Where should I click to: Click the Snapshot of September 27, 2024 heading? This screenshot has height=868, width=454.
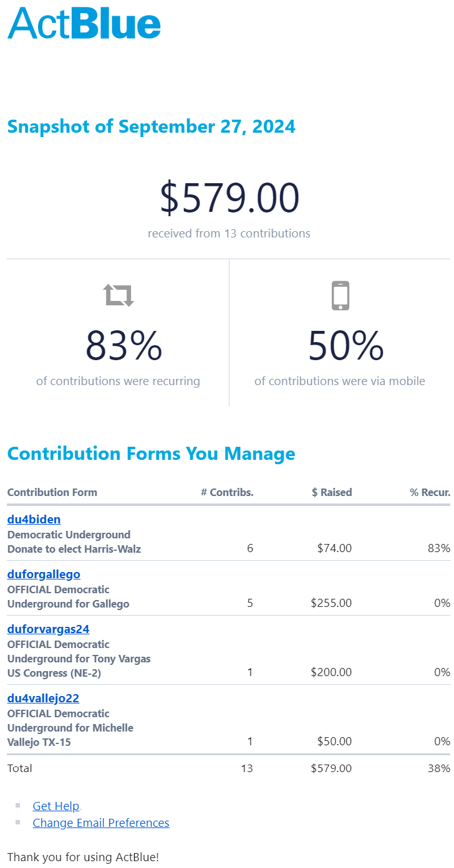pyautogui.click(x=151, y=126)
